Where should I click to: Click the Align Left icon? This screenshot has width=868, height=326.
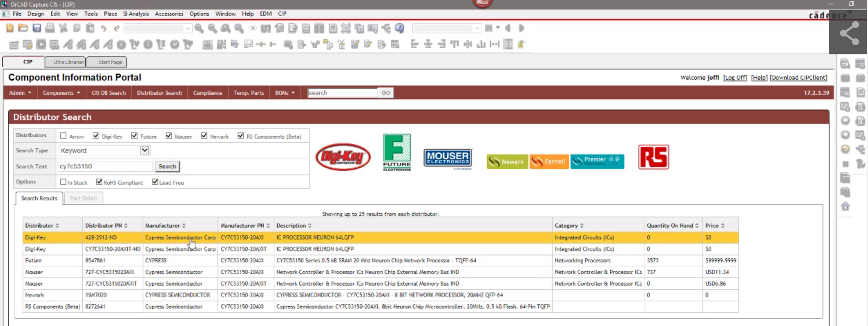click(x=414, y=45)
